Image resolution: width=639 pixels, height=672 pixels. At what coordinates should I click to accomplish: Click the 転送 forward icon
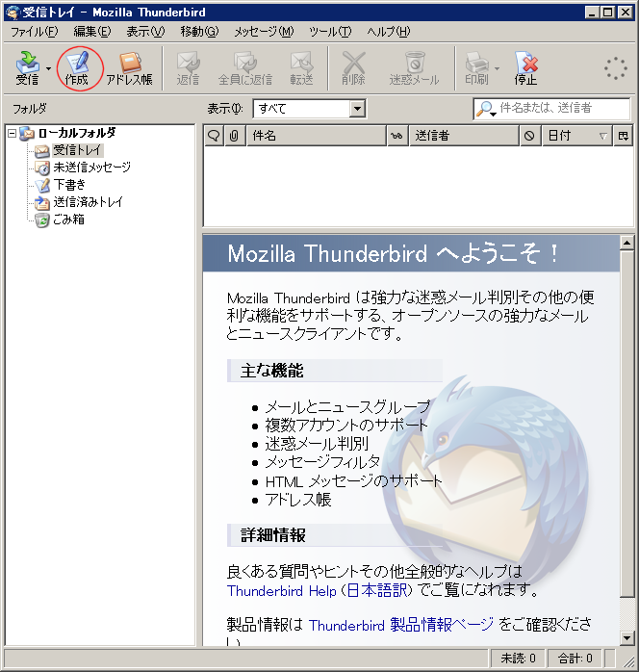tap(301, 67)
